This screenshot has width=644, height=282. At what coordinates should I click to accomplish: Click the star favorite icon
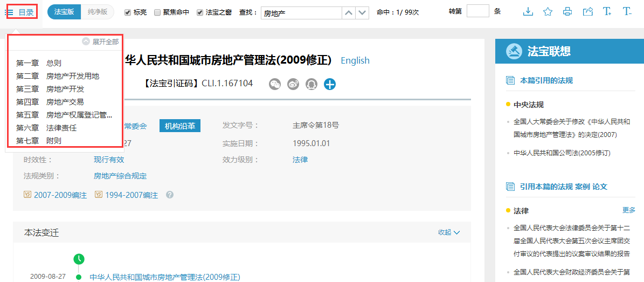(548, 12)
